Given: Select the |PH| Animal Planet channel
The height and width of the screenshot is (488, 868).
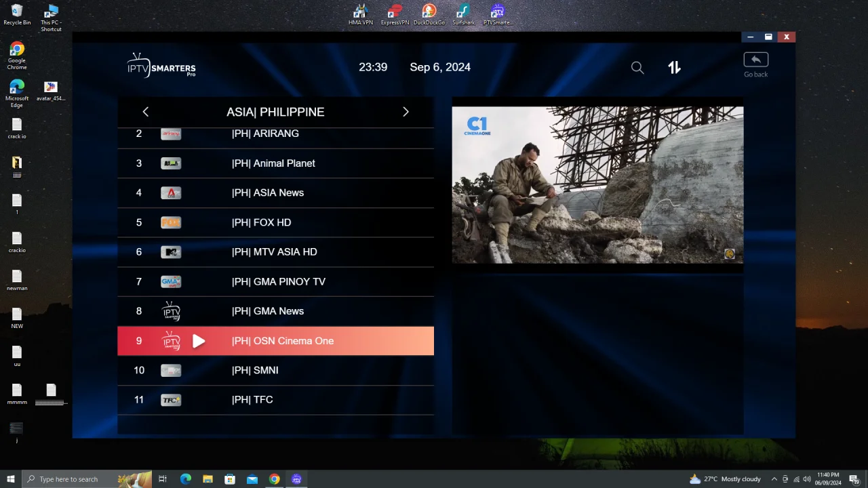Looking at the screenshot, I should pyautogui.click(x=275, y=163).
